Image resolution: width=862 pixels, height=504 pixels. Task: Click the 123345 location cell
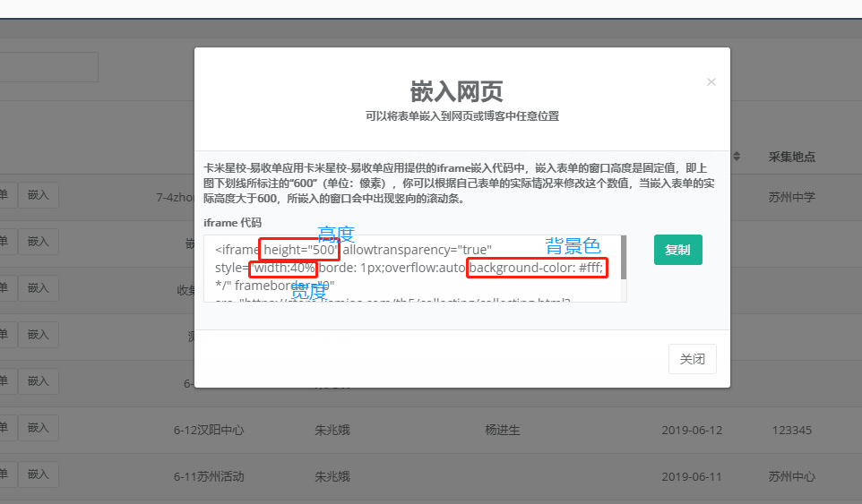(x=791, y=431)
